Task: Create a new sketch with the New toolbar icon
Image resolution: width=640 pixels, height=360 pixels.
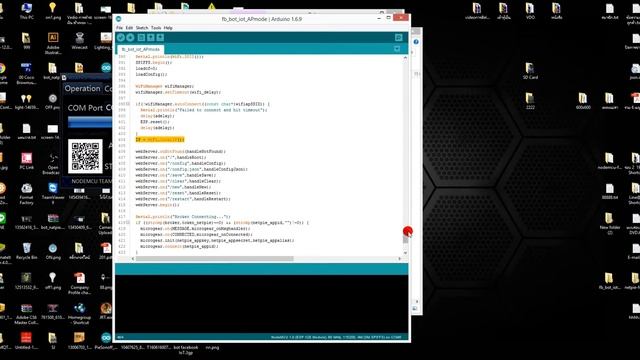Action: (x=141, y=38)
